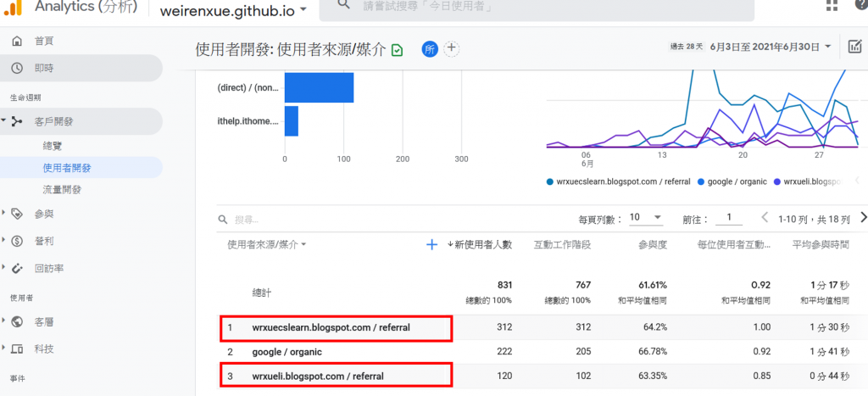Screen dimensions: 868x396
Task: Toggle the wrxueli.blogspot legend entry
Action: coord(808,181)
